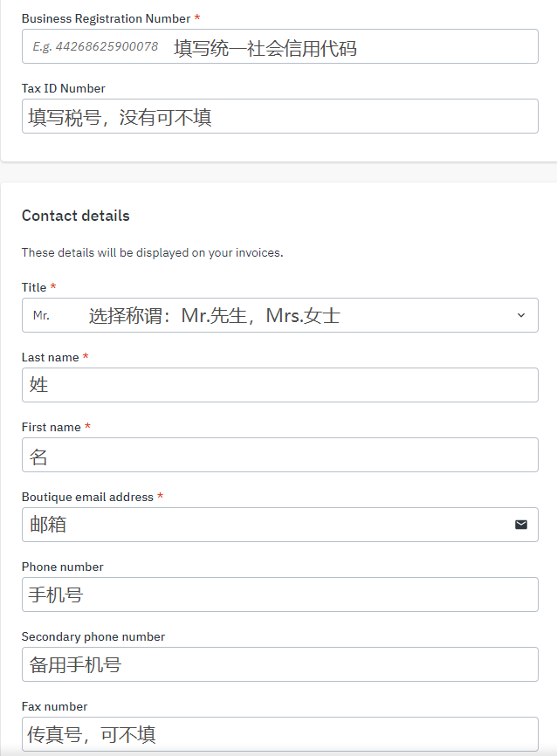Click inside the Phone number field
557x756 pixels.
click(x=279, y=594)
